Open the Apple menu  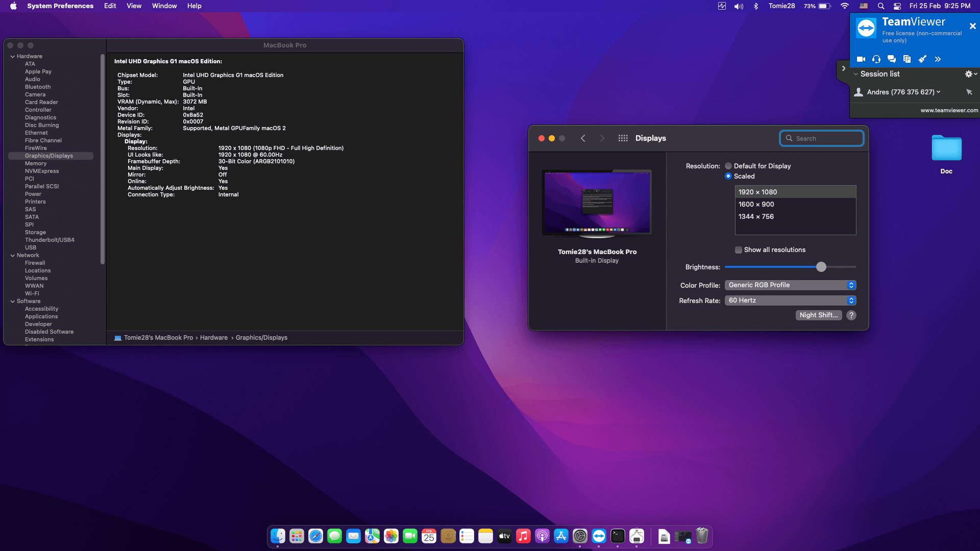13,6
